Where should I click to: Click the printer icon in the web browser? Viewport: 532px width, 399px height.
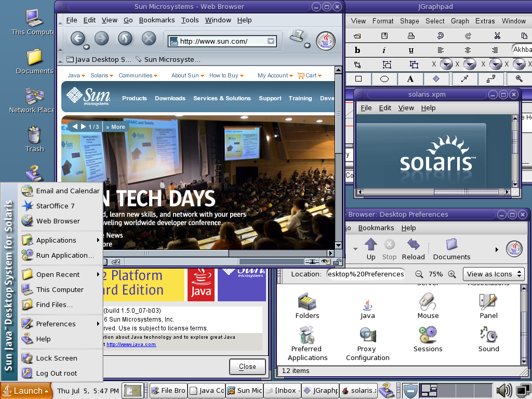click(x=297, y=36)
